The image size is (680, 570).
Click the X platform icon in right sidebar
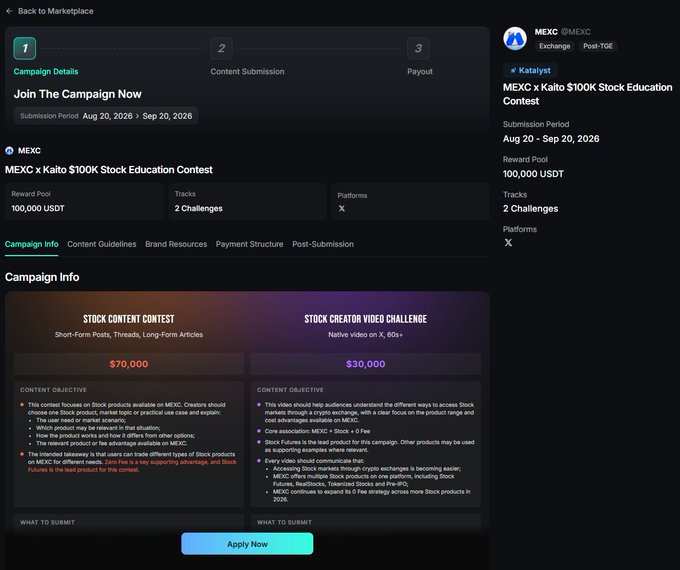point(508,242)
